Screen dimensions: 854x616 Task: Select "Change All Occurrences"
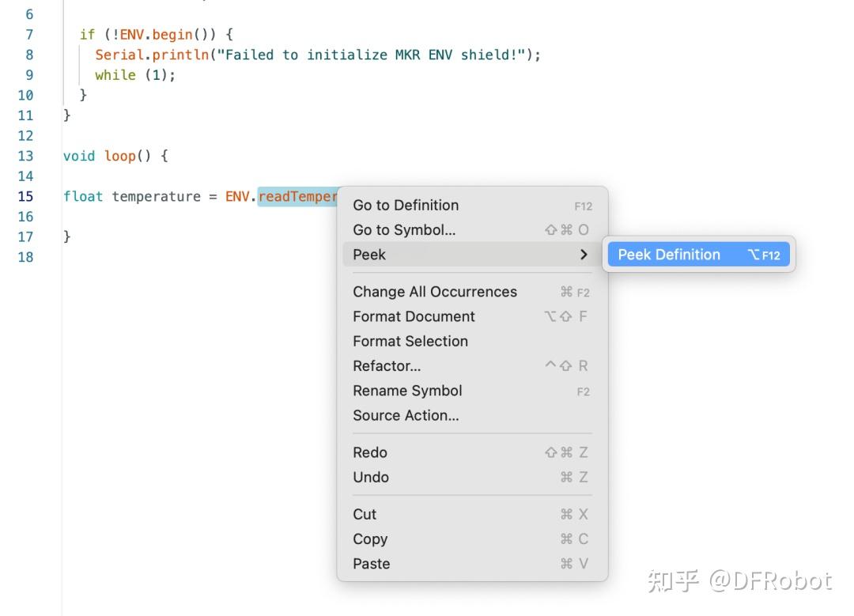pyautogui.click(x=434, y=292)
